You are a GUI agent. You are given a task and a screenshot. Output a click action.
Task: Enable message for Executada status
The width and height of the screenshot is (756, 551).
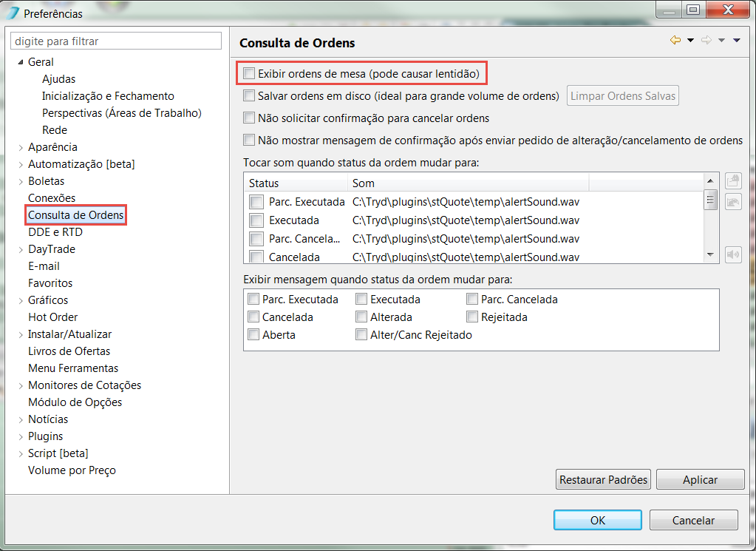[361, 299]
